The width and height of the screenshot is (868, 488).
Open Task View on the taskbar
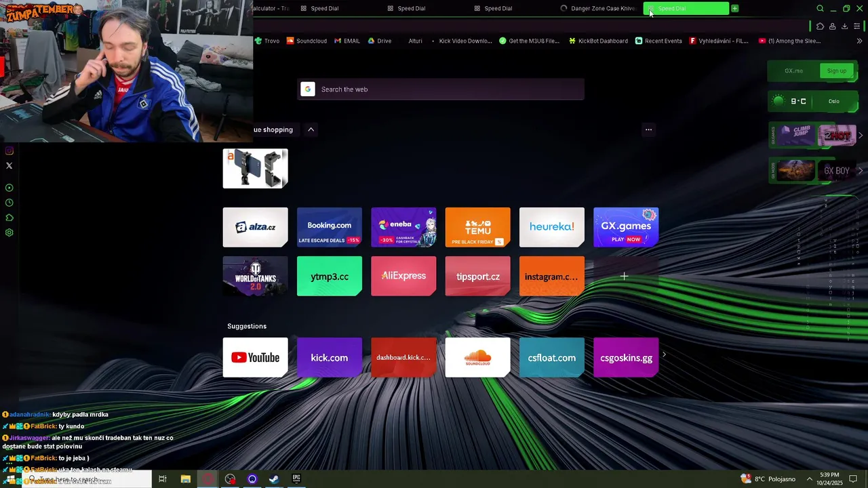[163, 479]
